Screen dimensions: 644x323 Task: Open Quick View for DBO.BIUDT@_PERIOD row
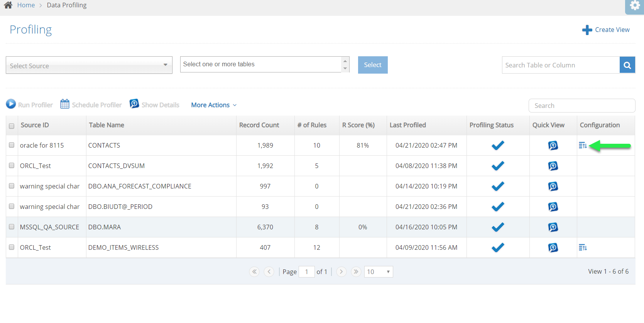click(x=553, y=207)
